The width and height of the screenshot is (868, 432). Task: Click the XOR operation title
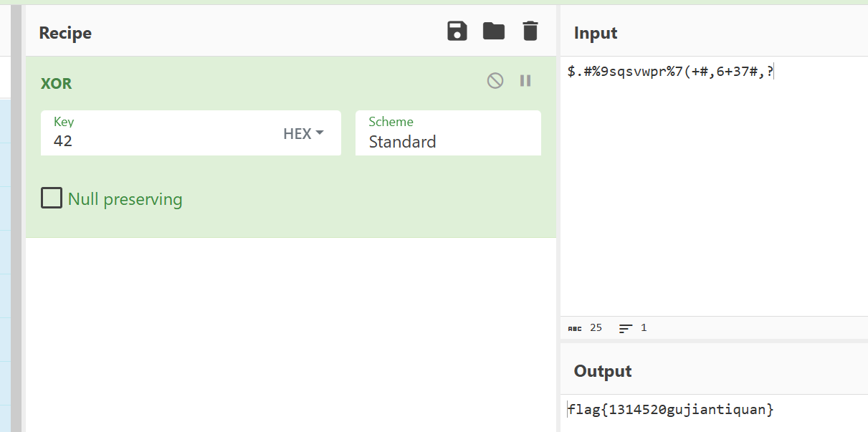coord(57,84)
